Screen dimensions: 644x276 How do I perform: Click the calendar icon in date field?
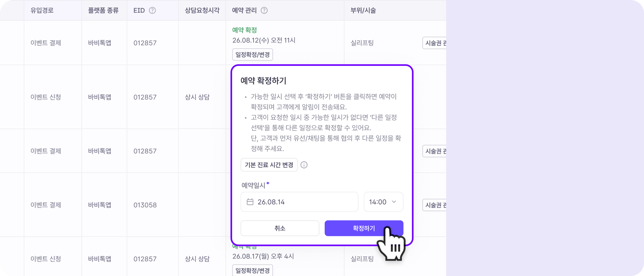coord(250,202)
